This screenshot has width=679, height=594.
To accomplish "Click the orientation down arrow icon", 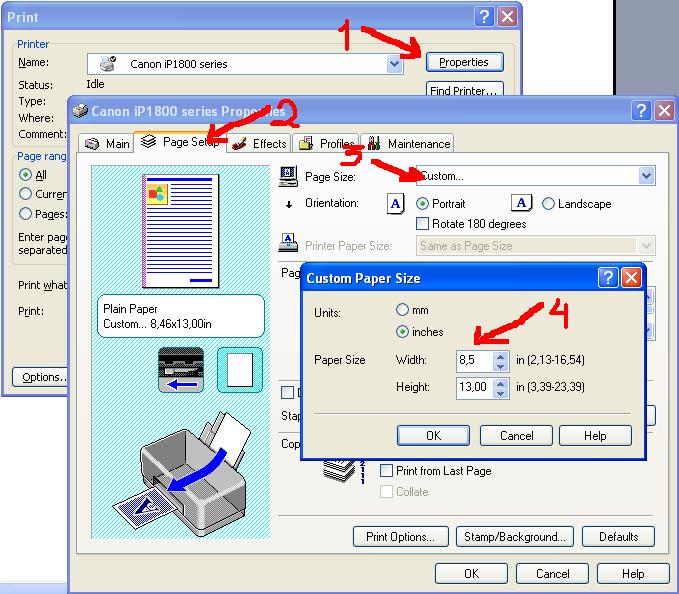I will coord(289,204).
